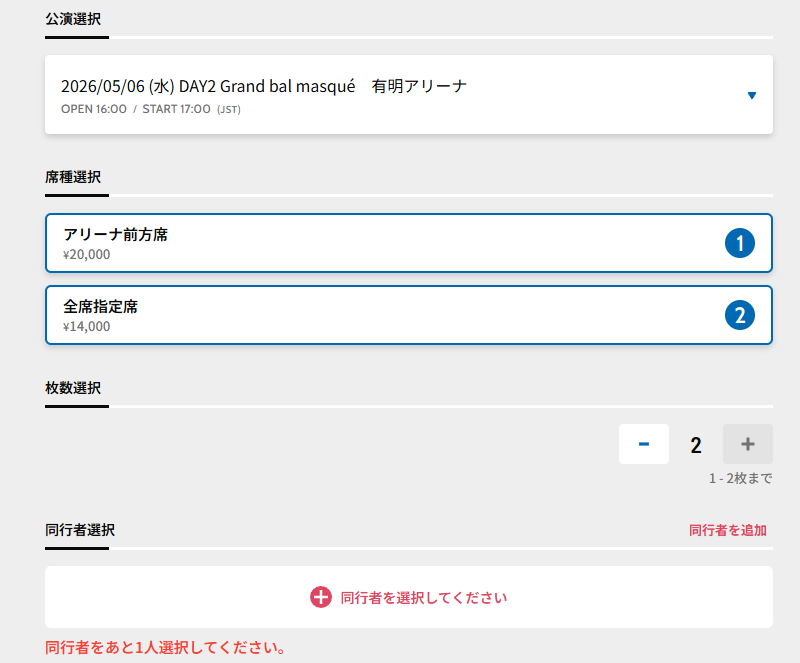Open the performance date dropdown arrow
The image size is (800, 663).
click(x=752, y=95)
